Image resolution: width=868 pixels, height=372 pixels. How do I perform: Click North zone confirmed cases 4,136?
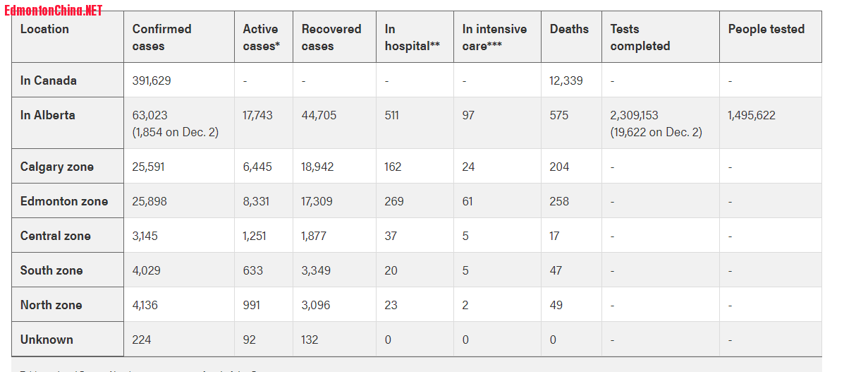(x=146, y=305)
